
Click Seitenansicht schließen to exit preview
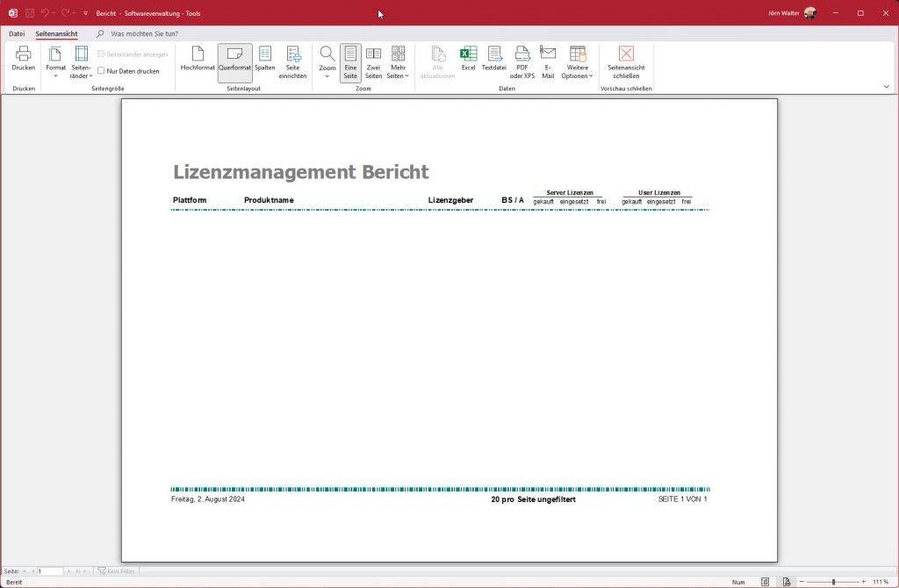tap(625, 65)
